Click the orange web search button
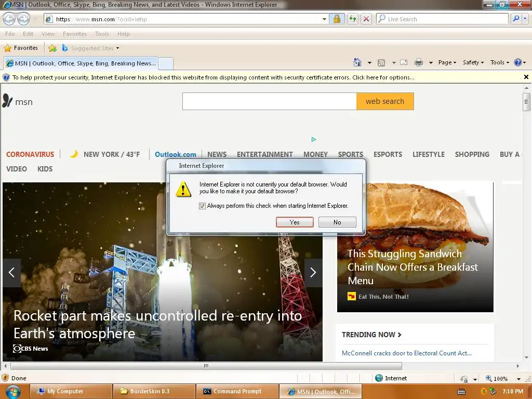Viewport: 532px width, 399px height. 385,101
